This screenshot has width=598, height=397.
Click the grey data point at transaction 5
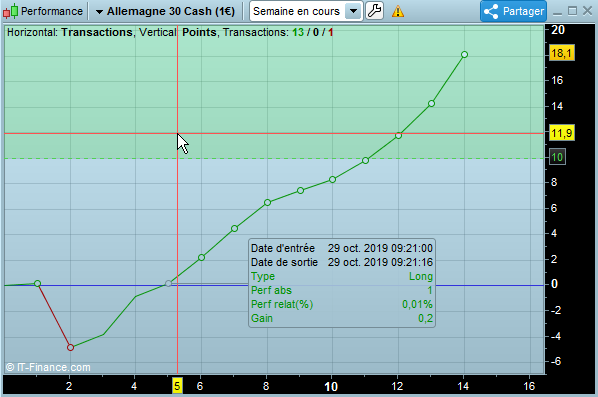[168, 283]
